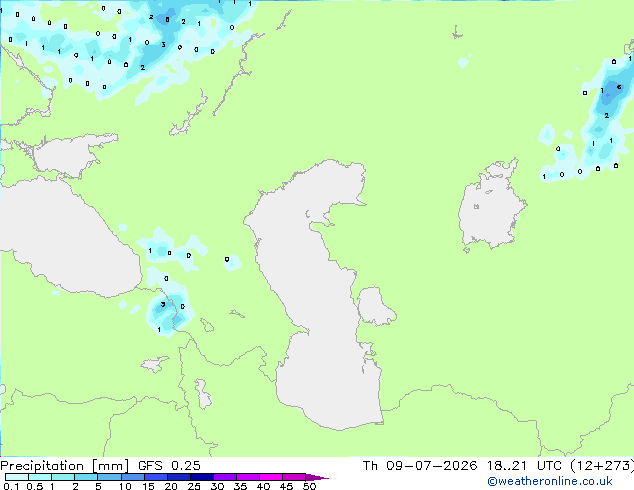Choose the 30–35 mm violet legend swatch
The width and height of the screenshot is (634, 490).
point(225,477)
